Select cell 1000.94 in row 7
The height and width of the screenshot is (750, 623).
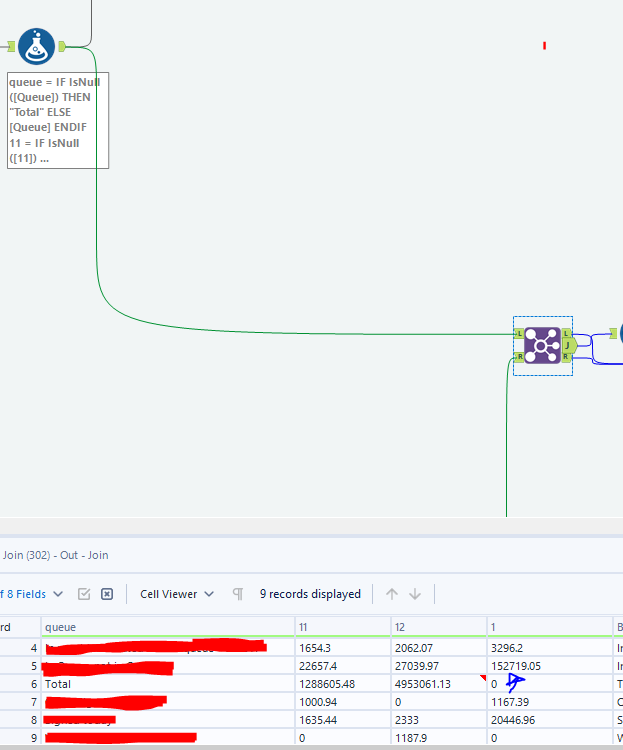click(343, 702)
